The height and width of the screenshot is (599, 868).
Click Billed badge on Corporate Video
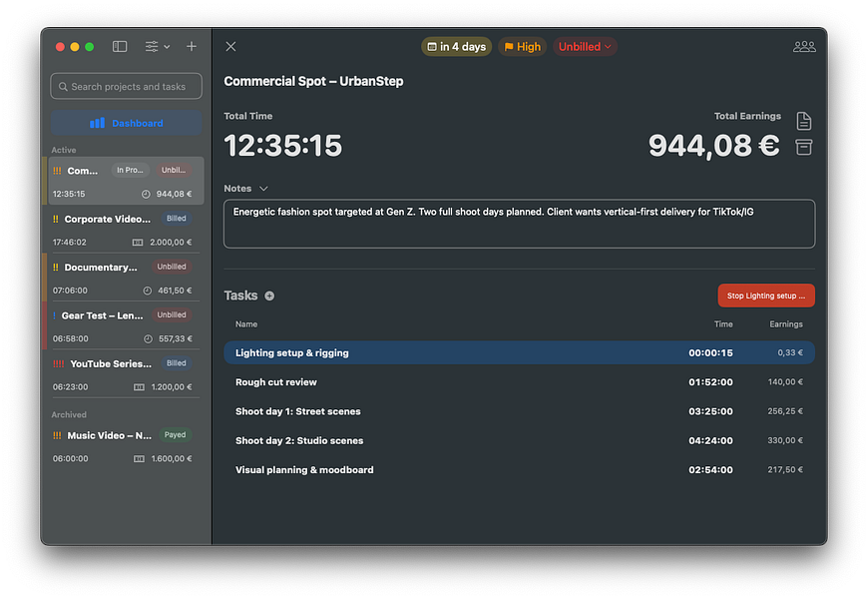point(176,219)
